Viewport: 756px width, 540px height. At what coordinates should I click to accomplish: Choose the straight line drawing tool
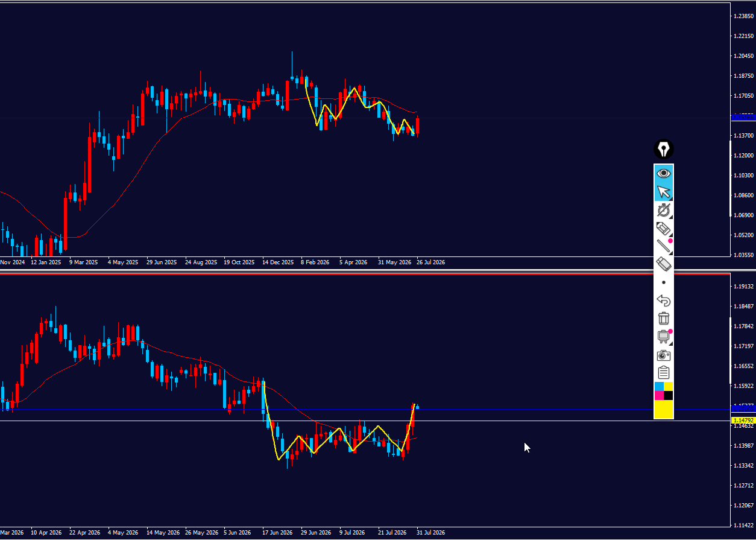pos(664,246)
